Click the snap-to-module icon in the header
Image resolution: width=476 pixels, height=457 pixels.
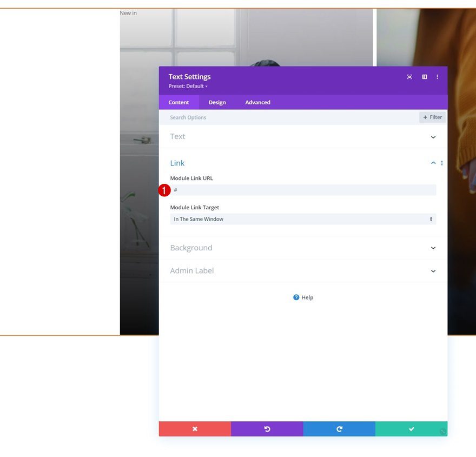[x=409, y=77]
